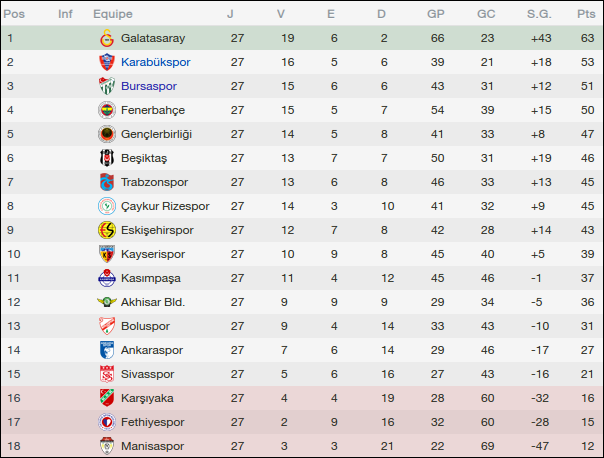Click the GP column header

[x=436, y=14]
